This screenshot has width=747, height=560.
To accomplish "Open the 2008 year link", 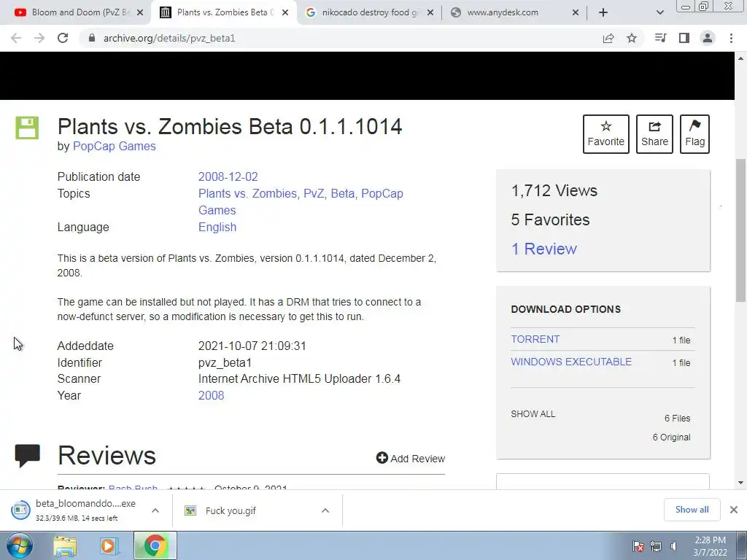I will [x=211, y=396].
